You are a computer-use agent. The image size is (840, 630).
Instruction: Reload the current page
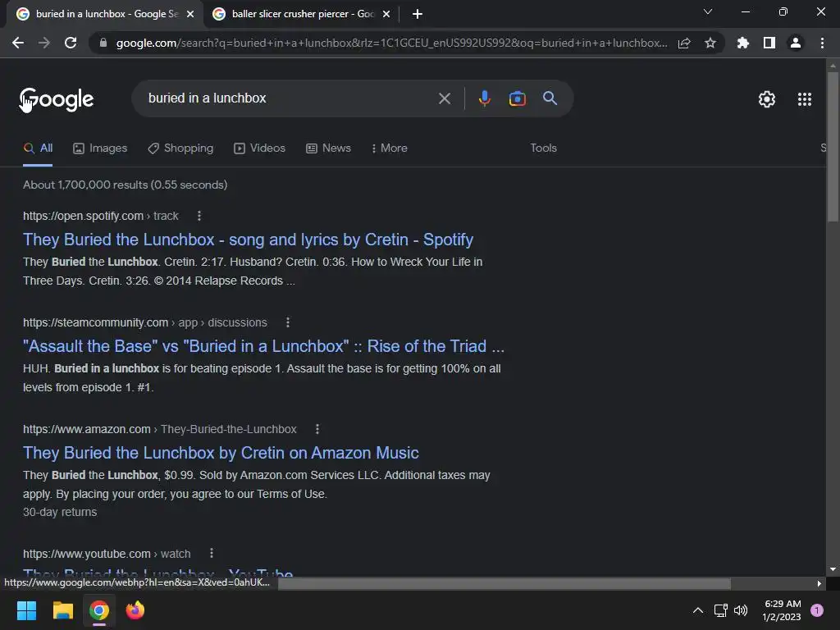pos(71,43)
